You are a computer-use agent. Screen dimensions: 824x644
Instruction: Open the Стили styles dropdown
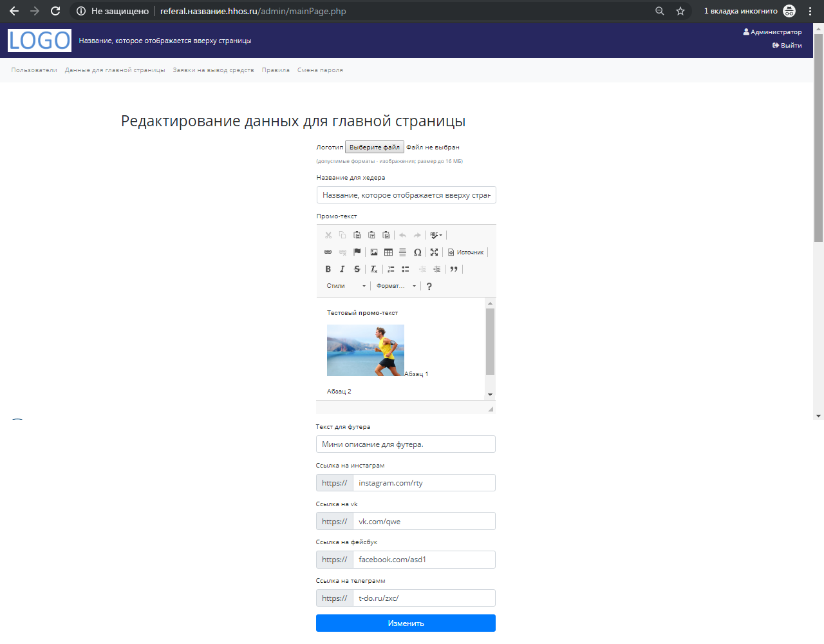(346, 286)
